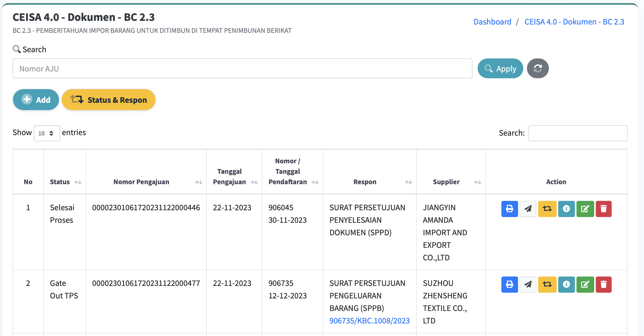Click the Status & Respon button
This screenshot has height=336, width=644.
[x=108, y=100]
